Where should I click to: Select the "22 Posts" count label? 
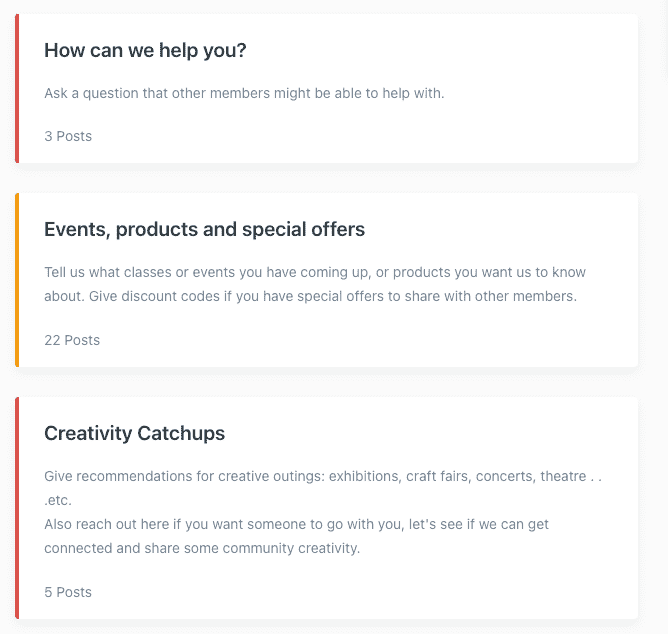72,340
